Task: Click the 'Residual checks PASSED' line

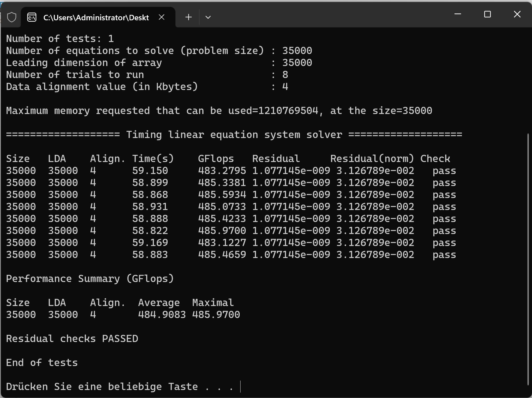Action: [x=72, y=339]
